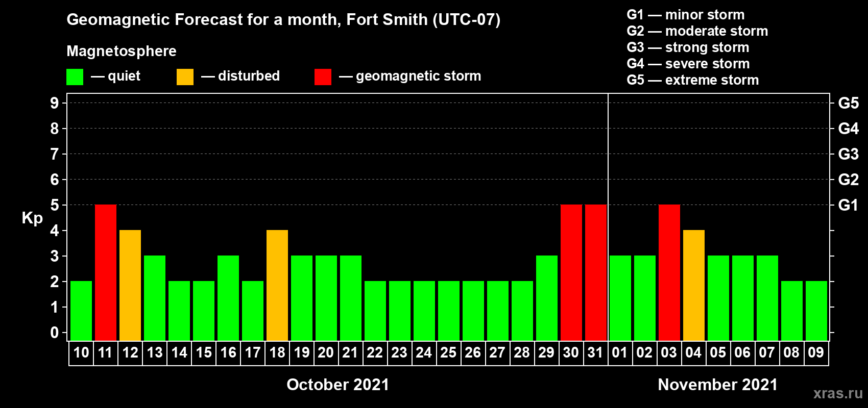The height and width of the screenshot is (408, 868).
Task: Click the October 2021 month label
Action: coord(338,385)
